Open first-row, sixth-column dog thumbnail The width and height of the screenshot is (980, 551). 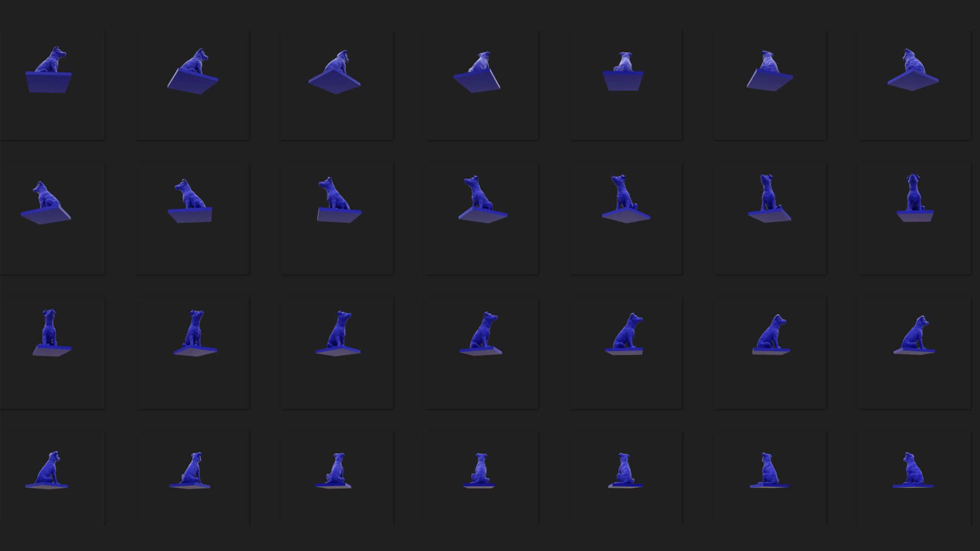[x=770, y=85]
